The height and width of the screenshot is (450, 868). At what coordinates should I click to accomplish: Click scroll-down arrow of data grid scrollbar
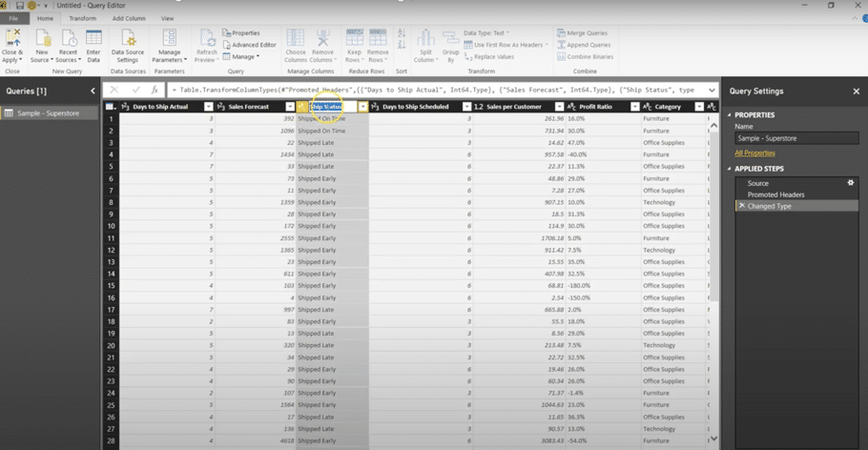tap(714, 439)
